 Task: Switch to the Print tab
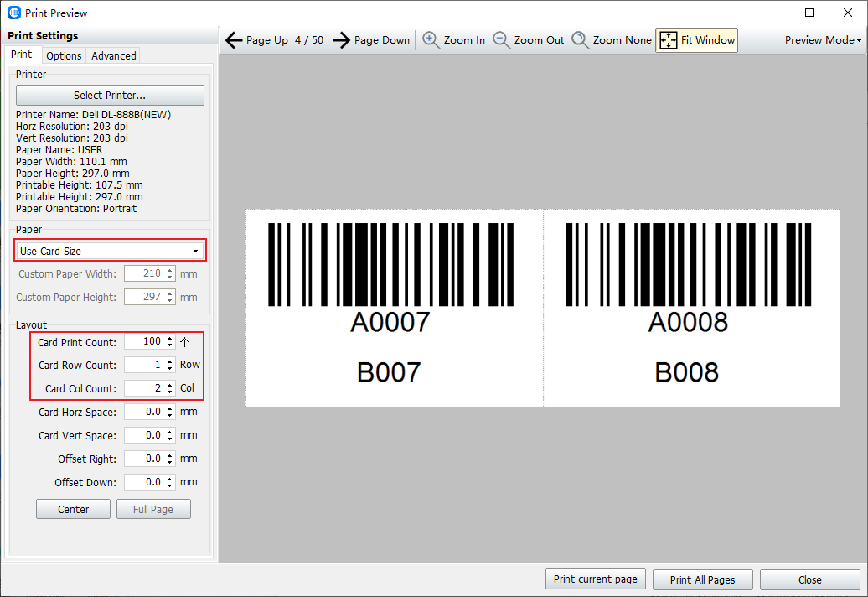click(22, 55)
